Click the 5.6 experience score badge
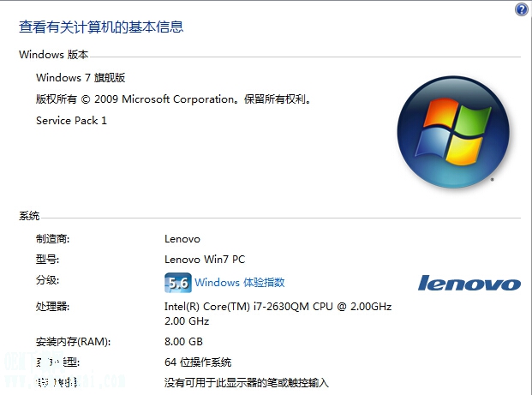 (x=178, y=283)
